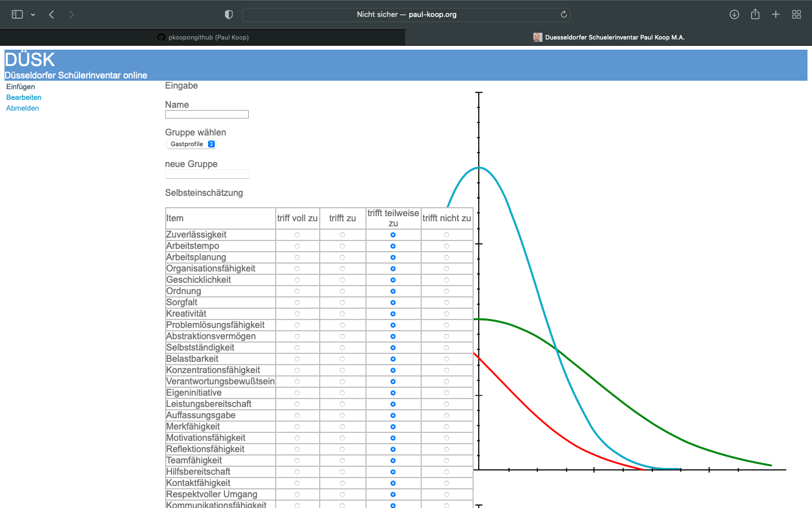Open the sidebar options chevron menu

[33, 15]
